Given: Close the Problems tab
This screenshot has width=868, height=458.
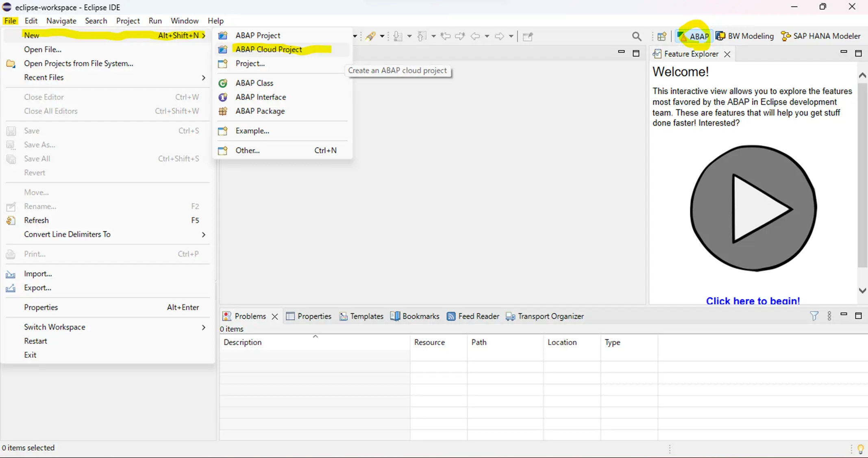Looking at the screenshot, I should point(275,317).
